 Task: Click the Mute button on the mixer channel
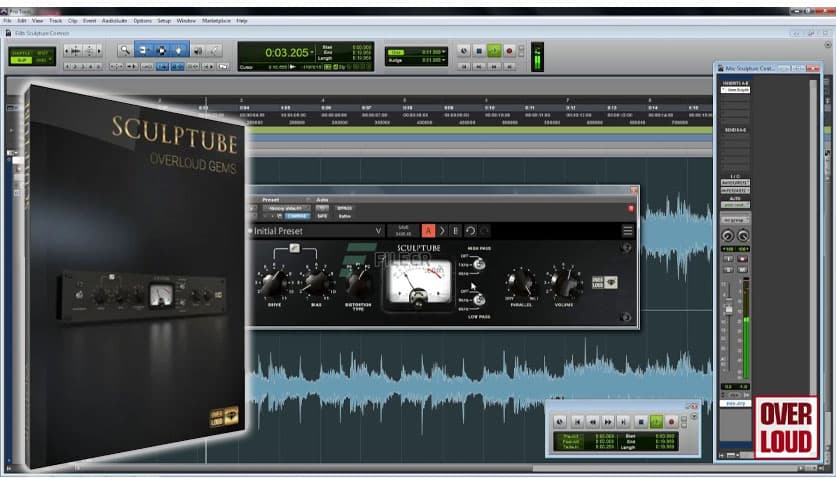742,270
